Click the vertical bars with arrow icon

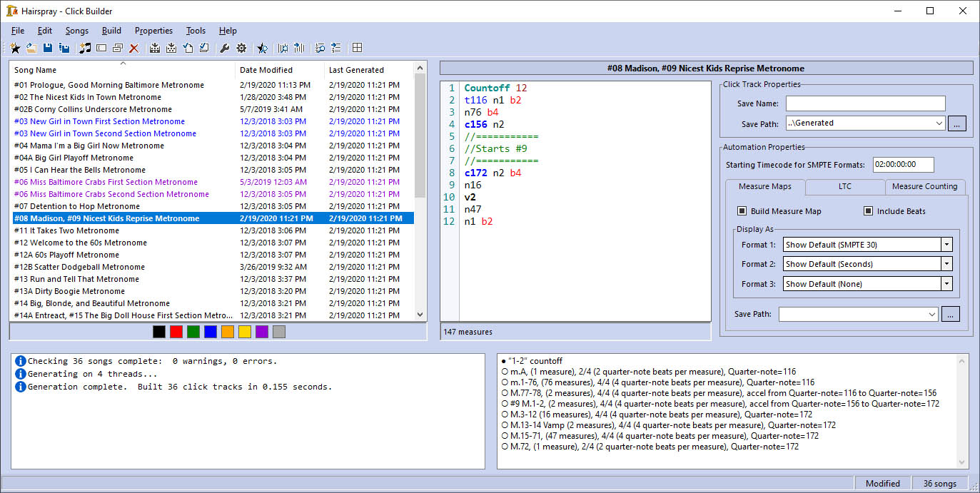(299, 48)
